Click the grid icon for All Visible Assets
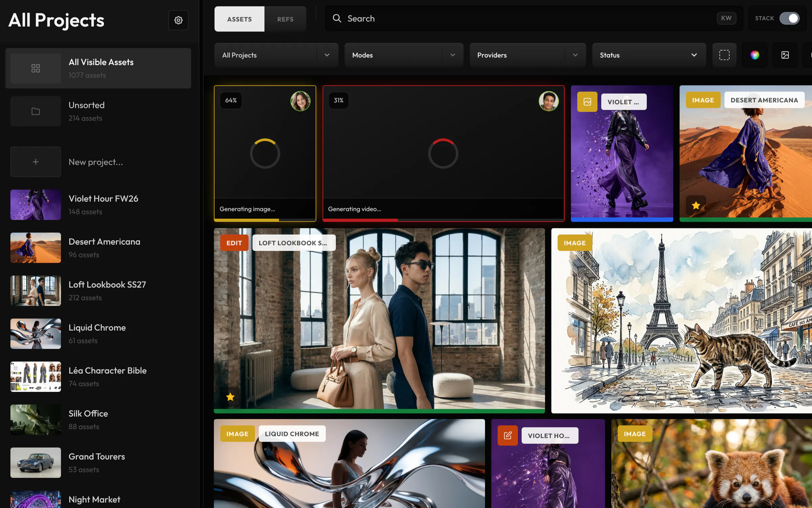Screen dimensions: 812x508 (36, 68)
